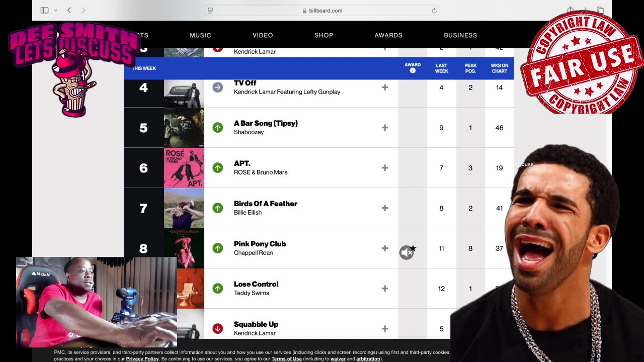Expand the Lose Control row plus icon
This screenshot has width=644, height=362.
tap(385, 289)
